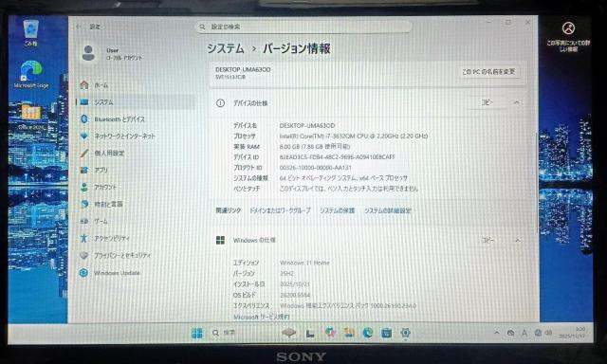Copy the デバイスの仕様 section

[487, 102]
